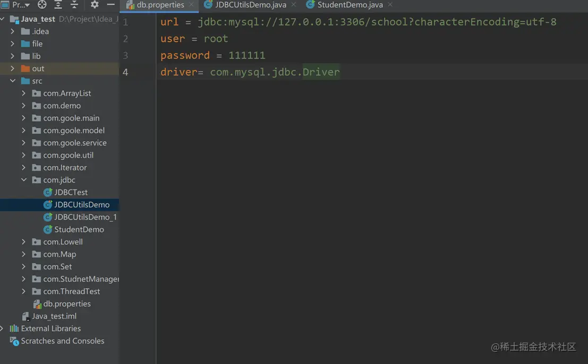Collapse the Java_test project root

tap(3, 19)
